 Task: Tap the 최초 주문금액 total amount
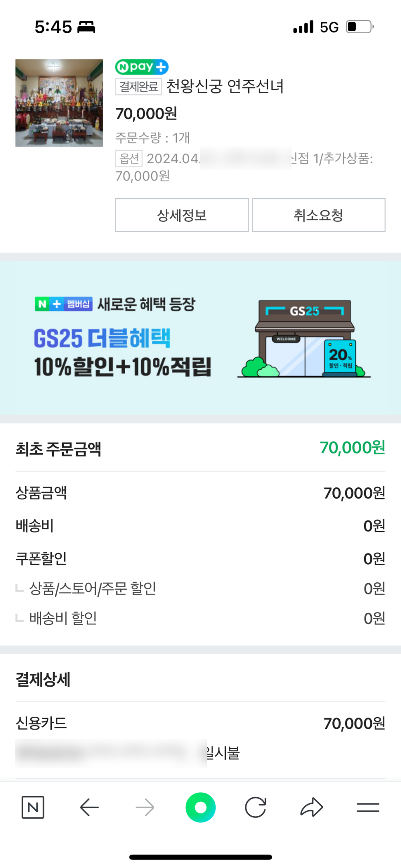click(x=352, y=448)
